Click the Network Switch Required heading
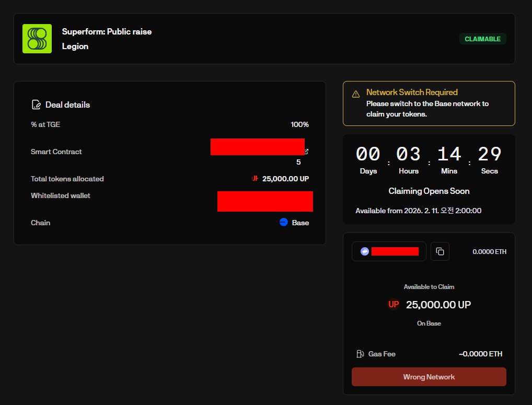532x405 pixels. (412, 92)
